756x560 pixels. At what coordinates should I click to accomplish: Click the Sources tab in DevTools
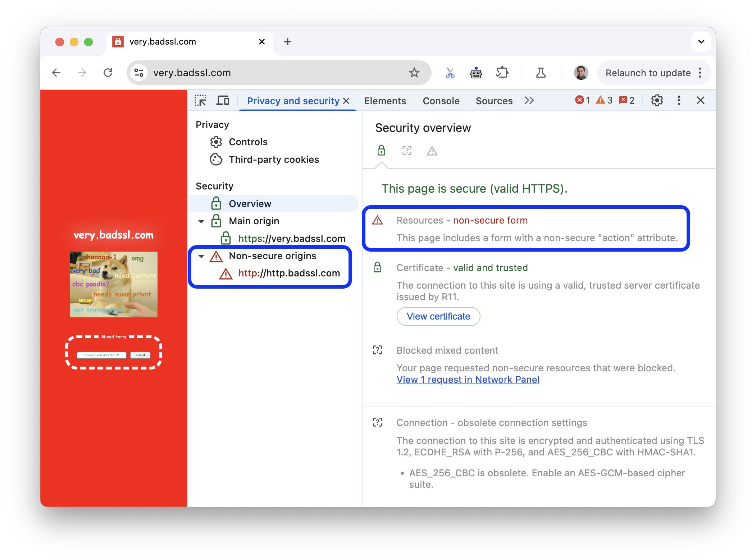494,101
